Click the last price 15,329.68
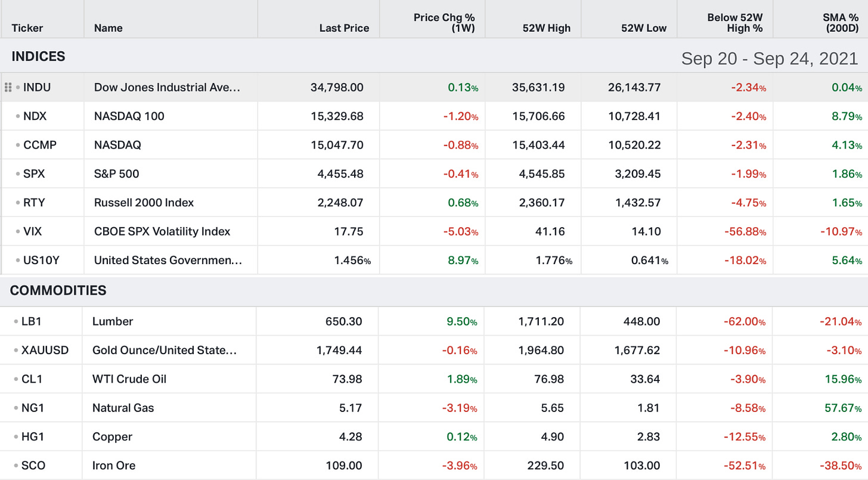 [x=337, y=116]
